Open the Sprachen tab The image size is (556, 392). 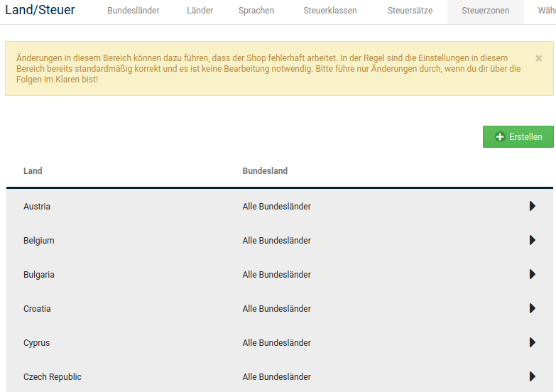click(x=256, y=11)
